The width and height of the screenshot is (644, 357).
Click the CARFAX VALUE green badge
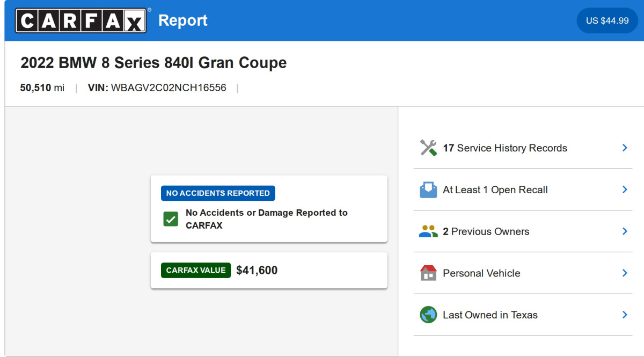pyautogui.click(x=196, y=270)
